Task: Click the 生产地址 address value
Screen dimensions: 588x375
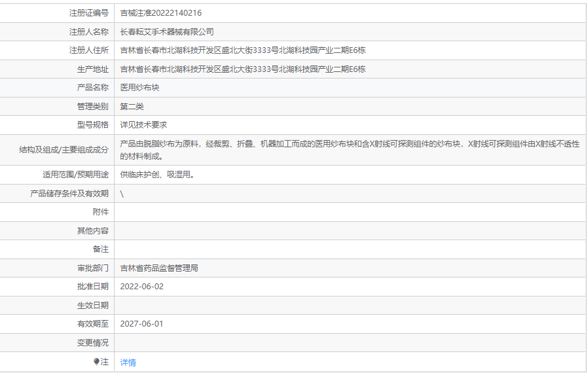Action: coord(243,69)
